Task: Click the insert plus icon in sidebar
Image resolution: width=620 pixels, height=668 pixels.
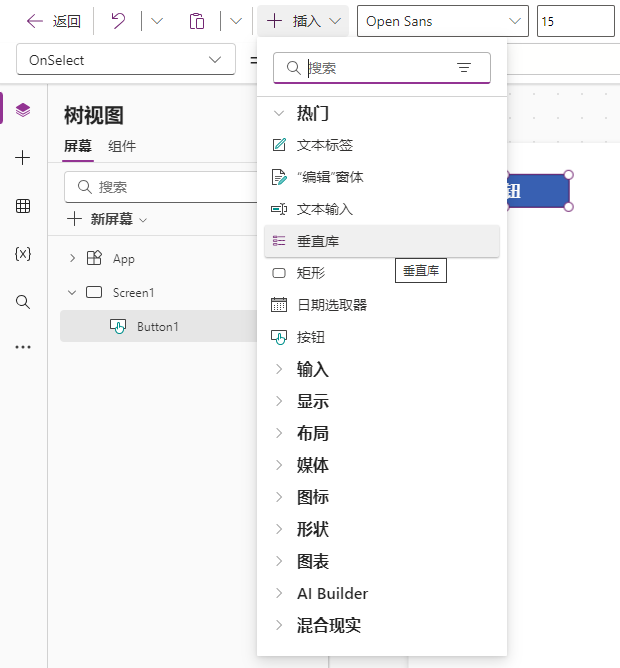Action: pos(23,158)
